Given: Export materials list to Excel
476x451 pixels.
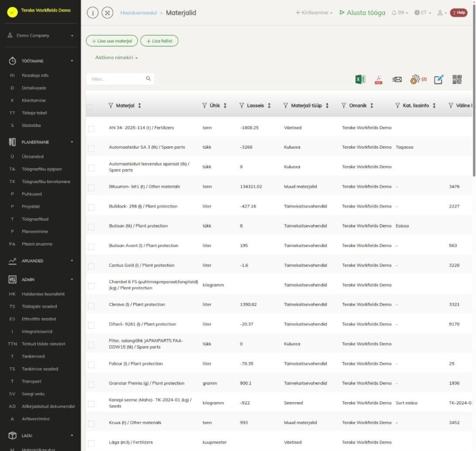Looking at the screenshot, I should pos(360,79).
